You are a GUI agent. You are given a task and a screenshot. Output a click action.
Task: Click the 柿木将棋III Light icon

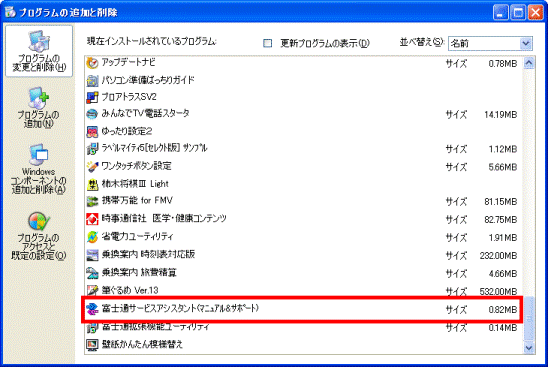[x=92, y=184]
